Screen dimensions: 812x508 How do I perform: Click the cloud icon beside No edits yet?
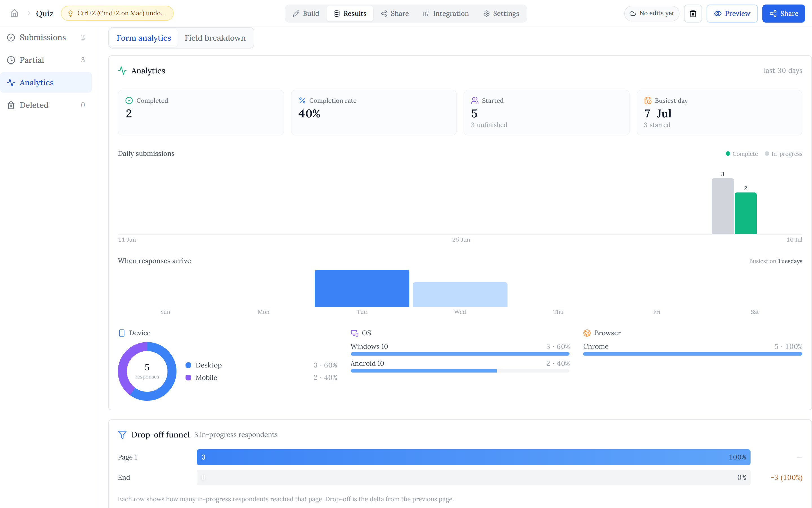632,14
